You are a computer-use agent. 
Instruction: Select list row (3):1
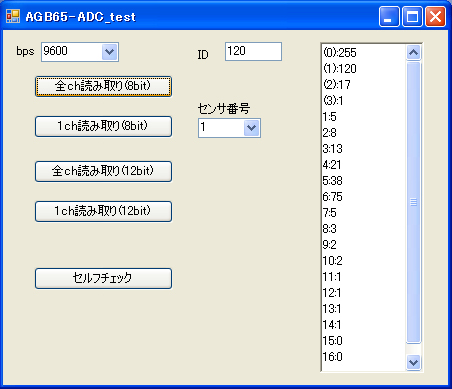click(x=364, y=101)
